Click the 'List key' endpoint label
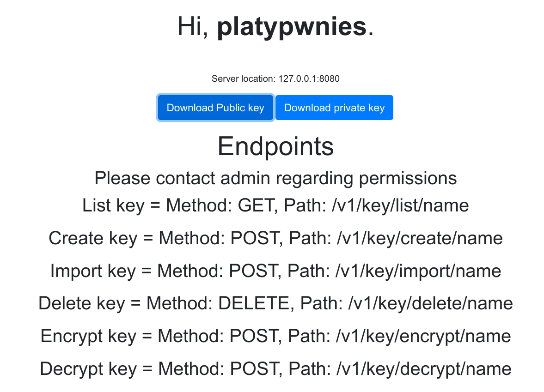 (113, 205)
